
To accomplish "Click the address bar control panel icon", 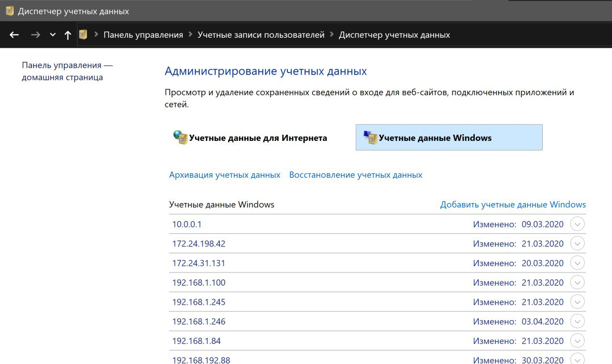I will coord(83,34).
